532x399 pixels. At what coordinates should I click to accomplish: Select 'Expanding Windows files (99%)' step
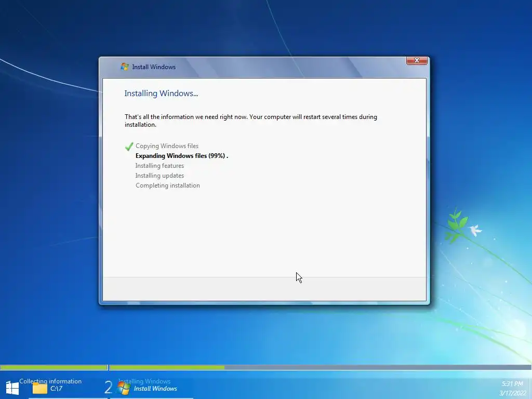181,156
